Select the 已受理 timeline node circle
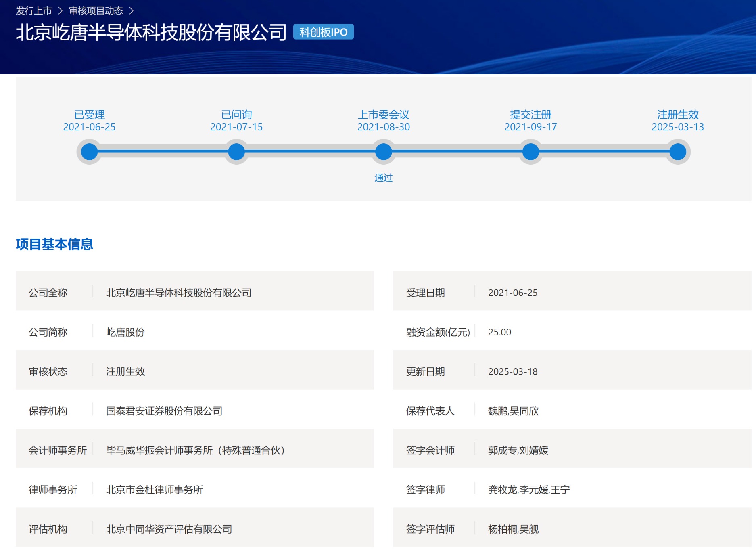Image resolution: width=756 pixels, height=555 pixels. coord(89,152)
